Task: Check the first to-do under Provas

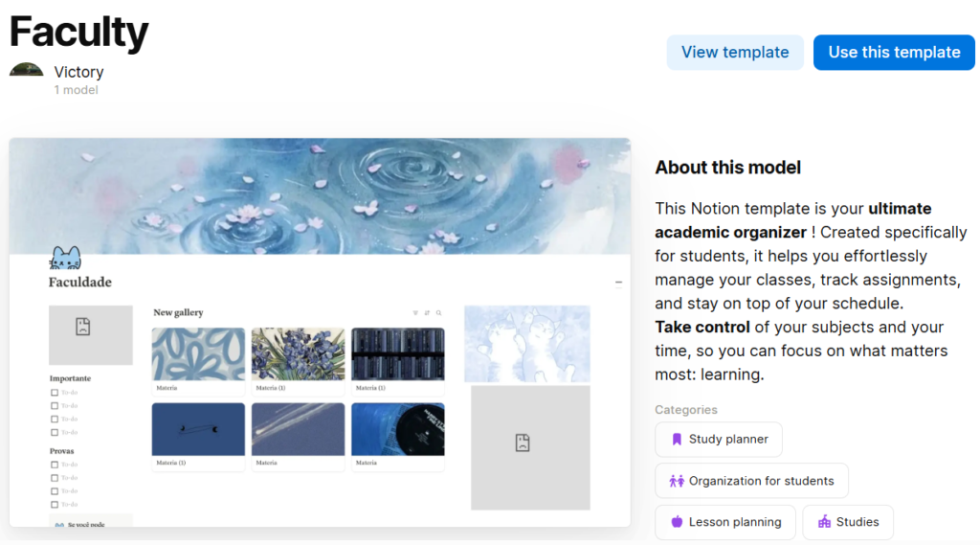Action: coord(55,465)
